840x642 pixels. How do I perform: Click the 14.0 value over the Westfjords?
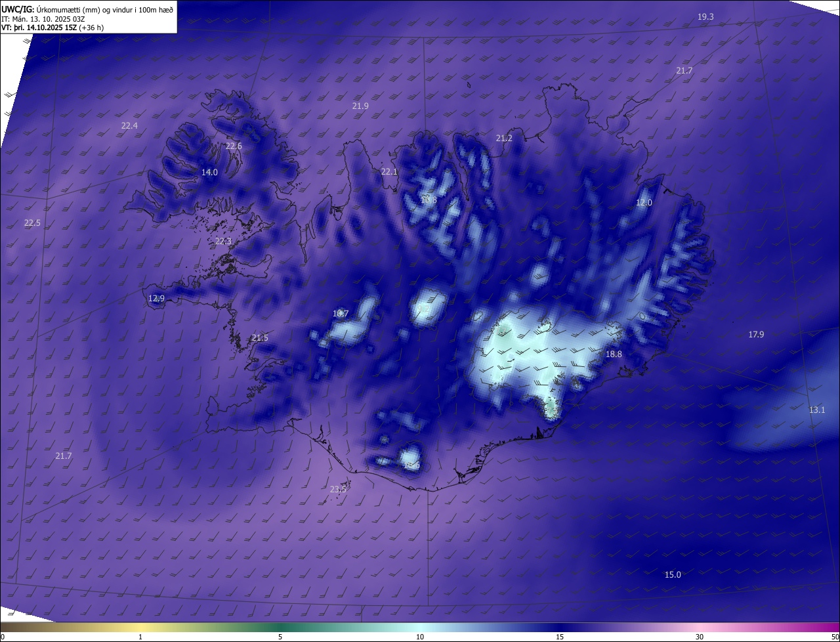click(209, 172)
